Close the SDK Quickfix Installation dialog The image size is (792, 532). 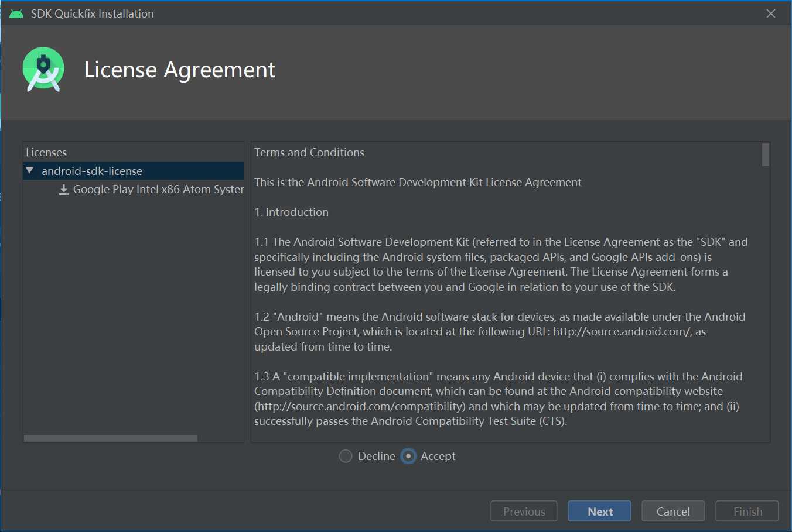[x=771, y=13]
